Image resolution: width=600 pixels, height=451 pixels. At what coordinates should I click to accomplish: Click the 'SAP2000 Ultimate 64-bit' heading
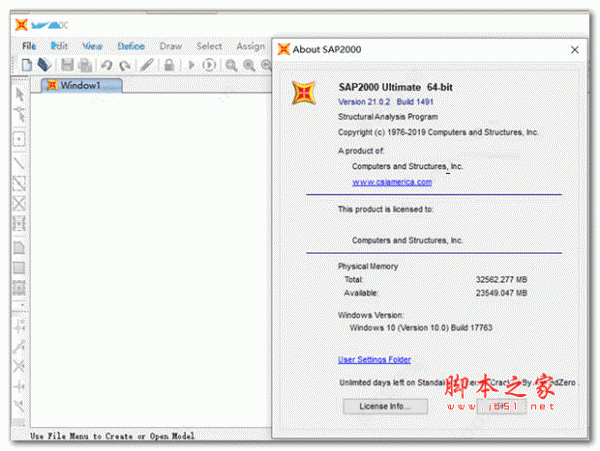pyautogui.click(x=395, y=87)
